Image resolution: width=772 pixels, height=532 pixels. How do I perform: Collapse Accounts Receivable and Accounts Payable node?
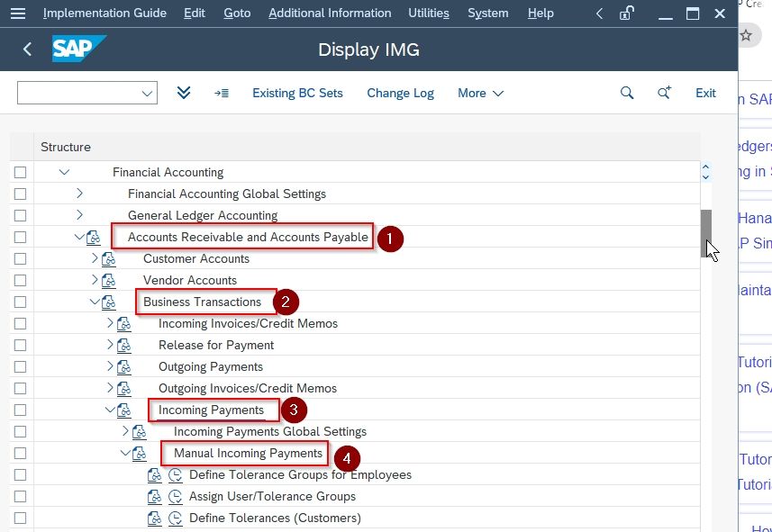click(x=79, y=237)
